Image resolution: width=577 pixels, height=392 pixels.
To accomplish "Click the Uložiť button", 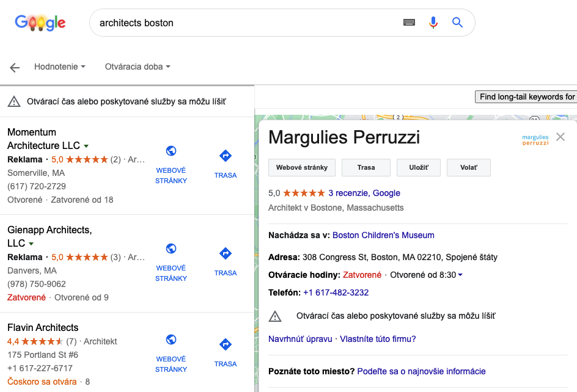I will [419, 167].
